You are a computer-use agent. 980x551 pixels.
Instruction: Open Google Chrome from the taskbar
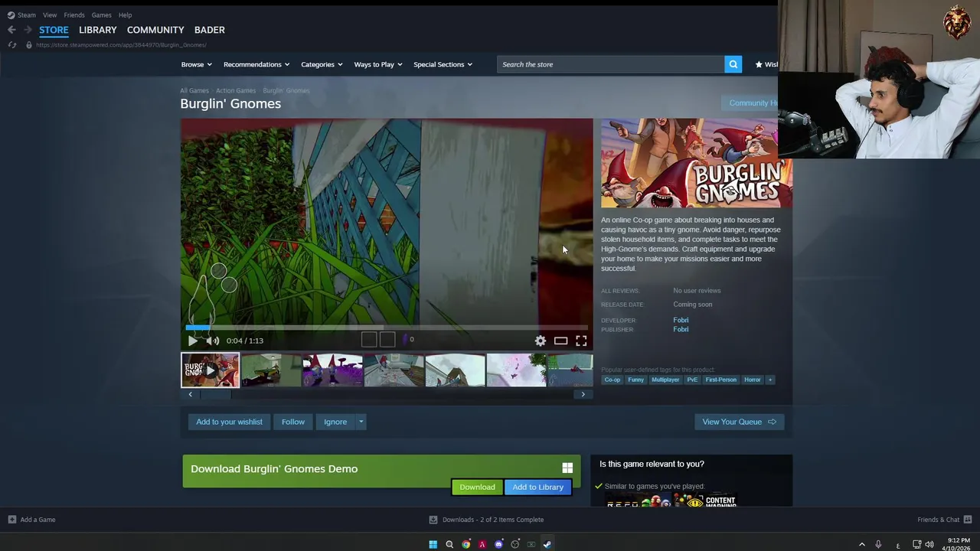(x=465, y=544)
